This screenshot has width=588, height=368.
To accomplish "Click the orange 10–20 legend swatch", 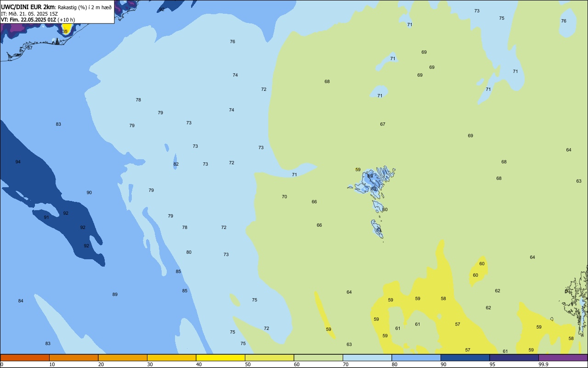I will (73, 357).
